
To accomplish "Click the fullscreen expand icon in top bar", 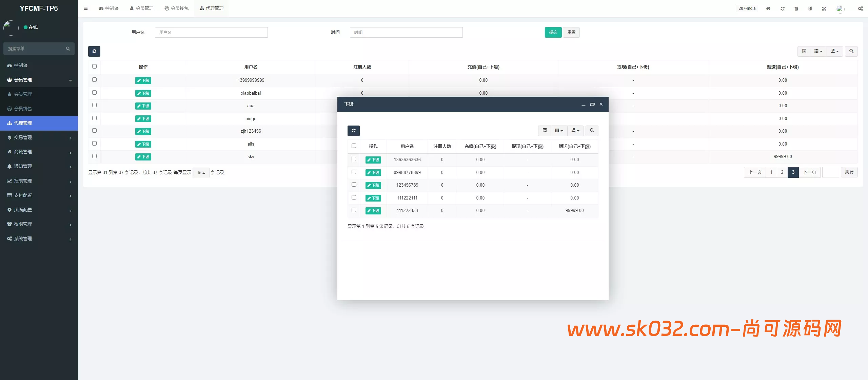I will pyautogui.click(x=824, y=8).
